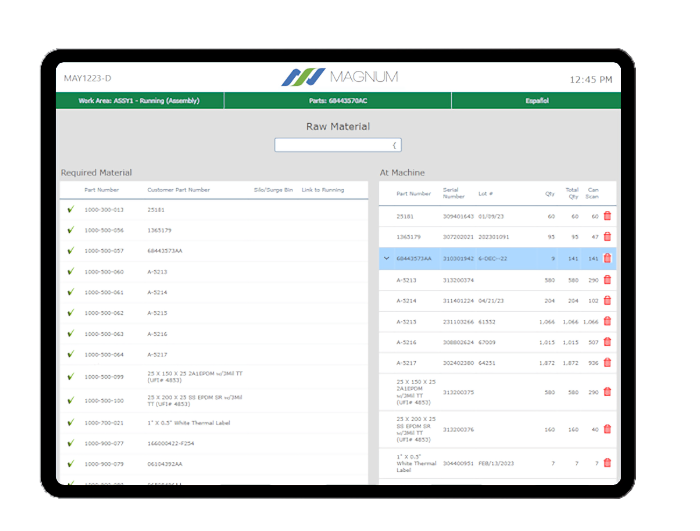Click lot 67009 in A-5216 row
The width and height of the screenshot is (700, 531).
point(487,342)
